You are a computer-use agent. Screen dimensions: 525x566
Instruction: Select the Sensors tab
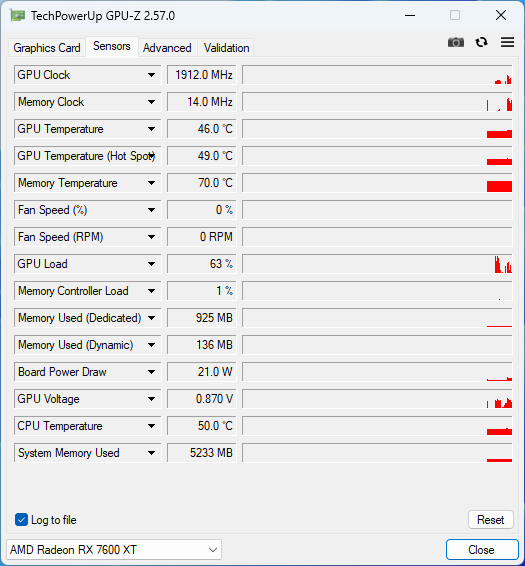[112, 47]
